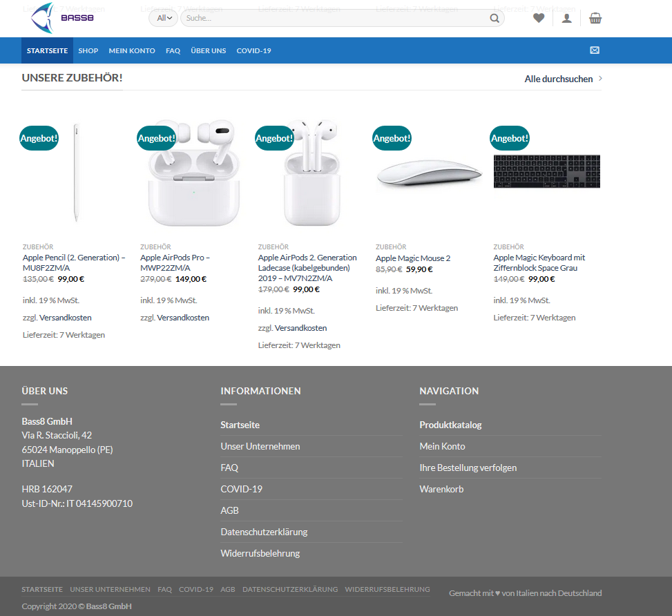Click DATENSCHUTZERKLÄRUNG in bottom bar
The image size is (672, 616).
click(290, 590)
